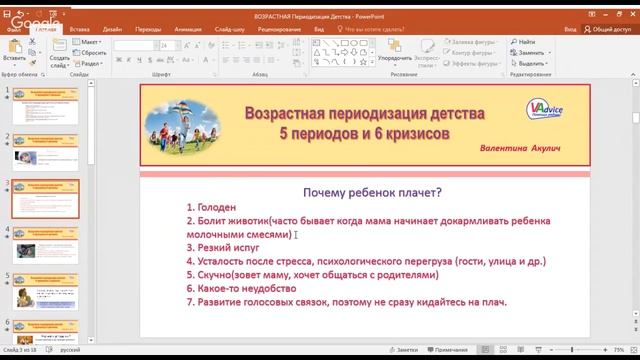
Task: Select the rectangle shape in gallery
Action: (x=344, y=43)
